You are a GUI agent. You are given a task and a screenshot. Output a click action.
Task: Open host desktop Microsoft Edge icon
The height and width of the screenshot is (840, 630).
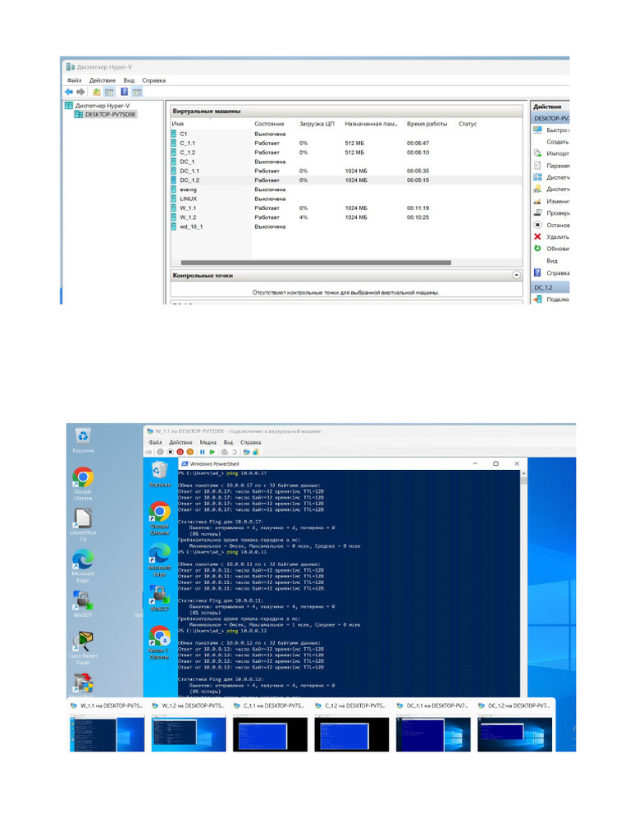(83, 566)
